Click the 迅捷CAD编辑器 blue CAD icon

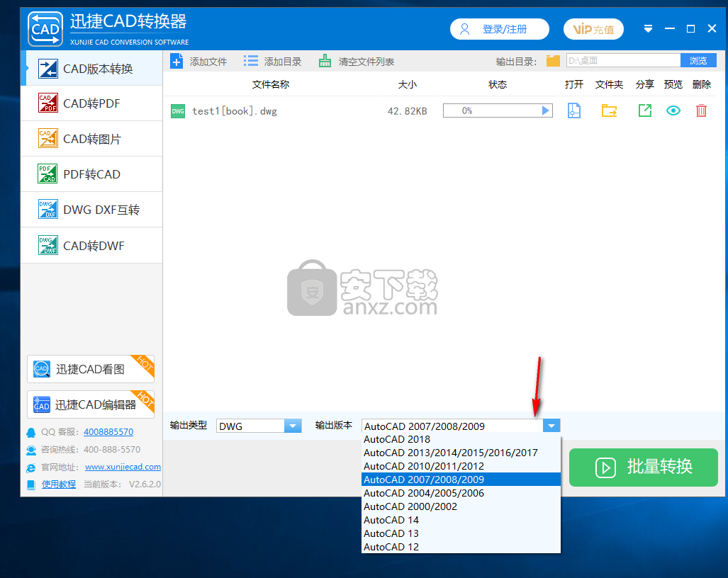click(x=41, y=404)
